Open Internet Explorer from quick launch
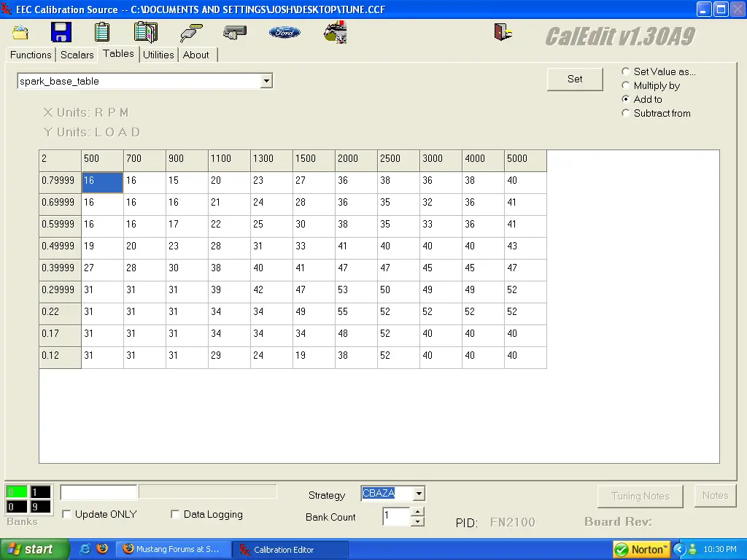The image size is (747, 560). pyautogui.click(x=85, y=549)
